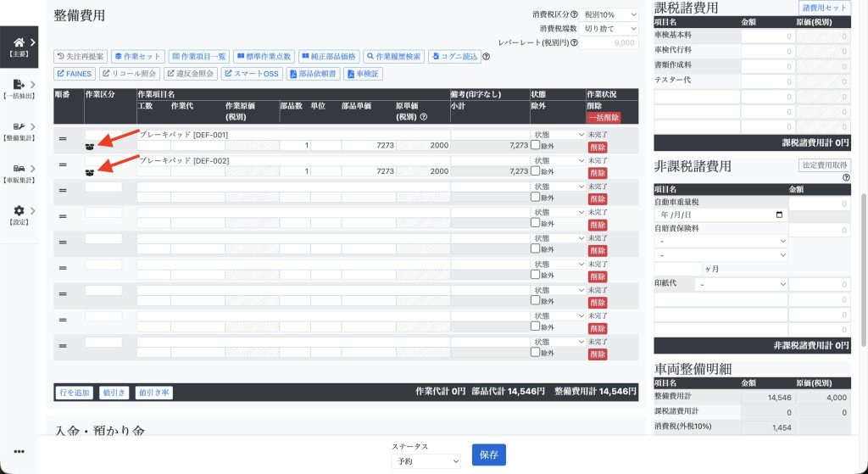Open 消費税端数 dropdown showing 切り捨て
868x474 pixels.
click(x=609, y=28)
